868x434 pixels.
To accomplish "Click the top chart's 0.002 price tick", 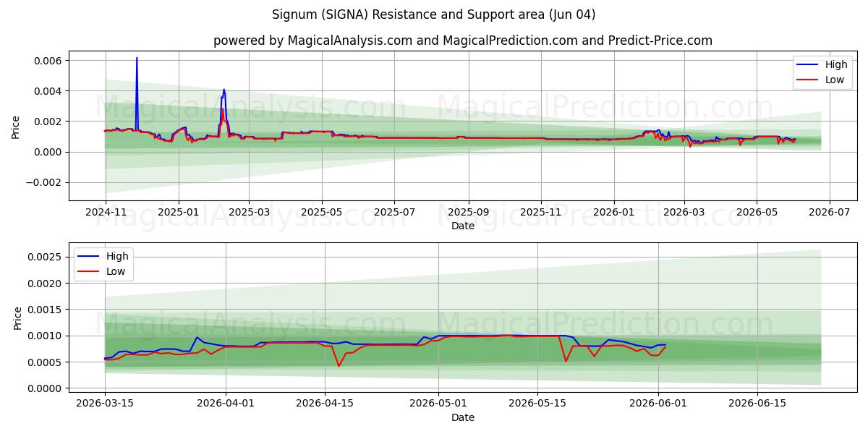I will coord(48,122).
